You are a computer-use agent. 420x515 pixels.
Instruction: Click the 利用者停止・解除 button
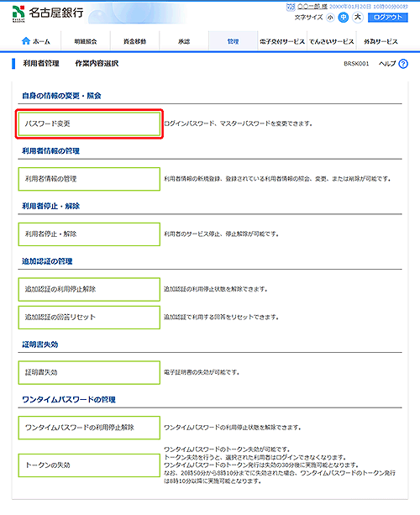[x=89, y=234]
